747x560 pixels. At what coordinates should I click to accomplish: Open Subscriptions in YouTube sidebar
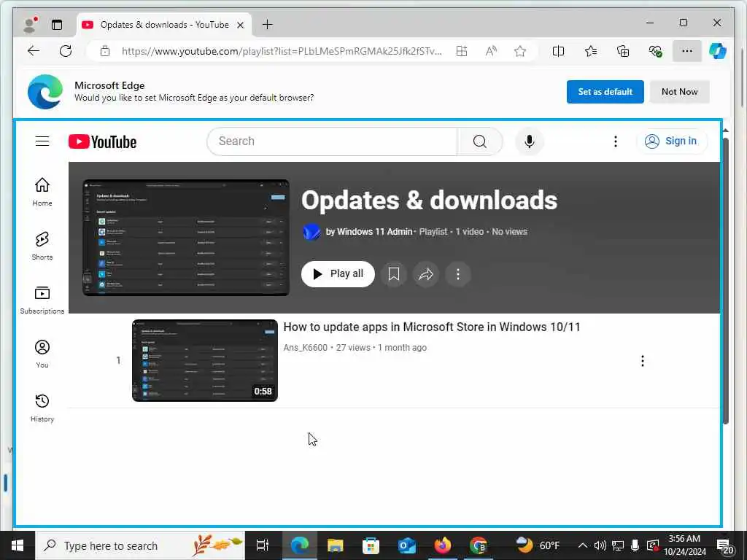pyautogui.click(x=42, y=300)
